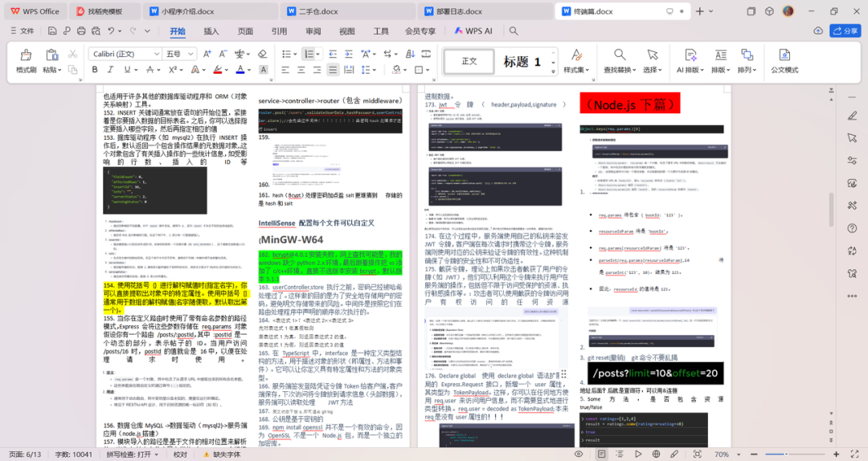Click the paragraph shading paint bucket icon

pos(395,70)
